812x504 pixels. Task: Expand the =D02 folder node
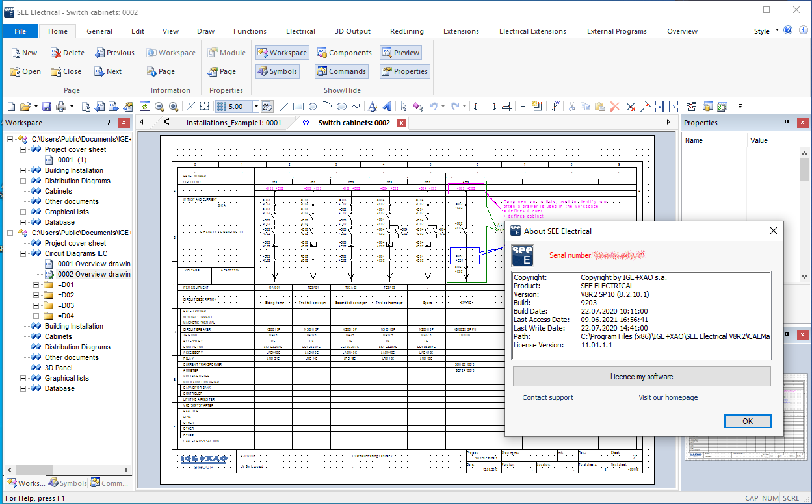[37, 295]
